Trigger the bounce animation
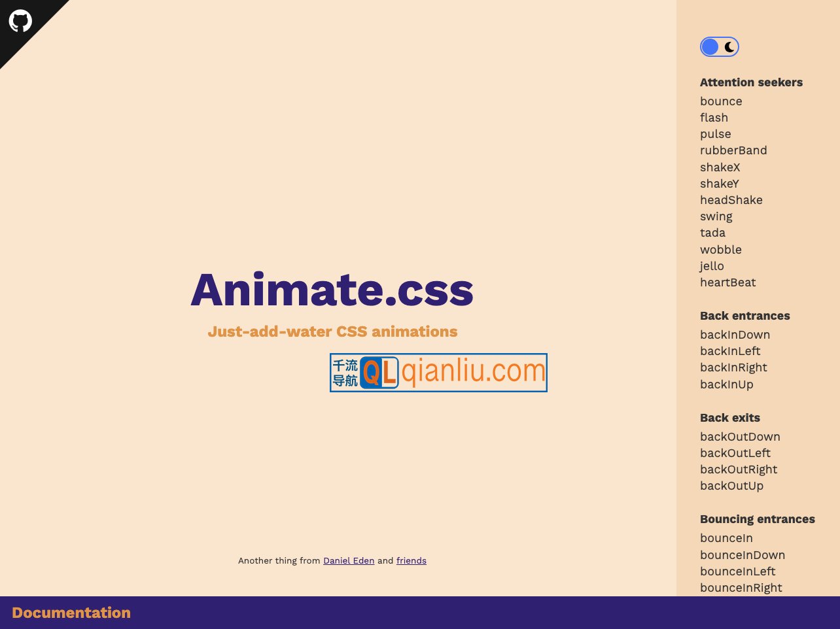Screen dimensions: 840x629 [x=721, y=101]
